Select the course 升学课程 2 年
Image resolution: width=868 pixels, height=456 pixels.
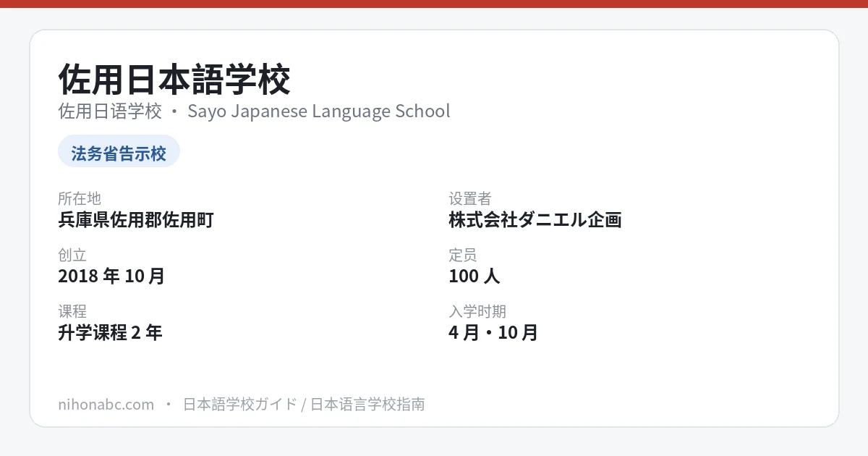tap(110, 332)
